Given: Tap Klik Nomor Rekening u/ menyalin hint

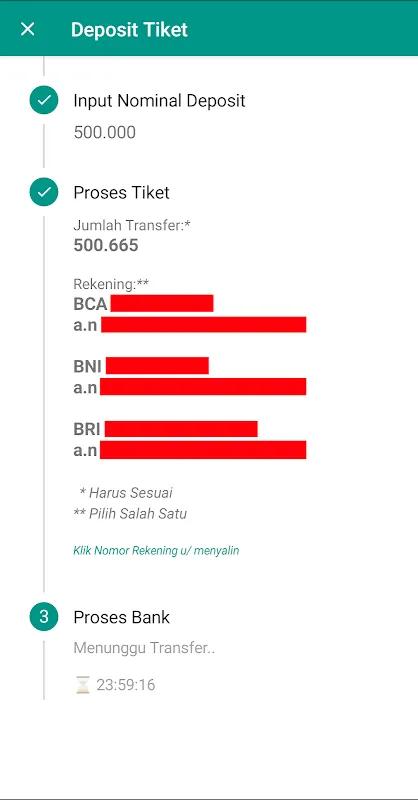Looking at the screenshot, I should (156, 551).
